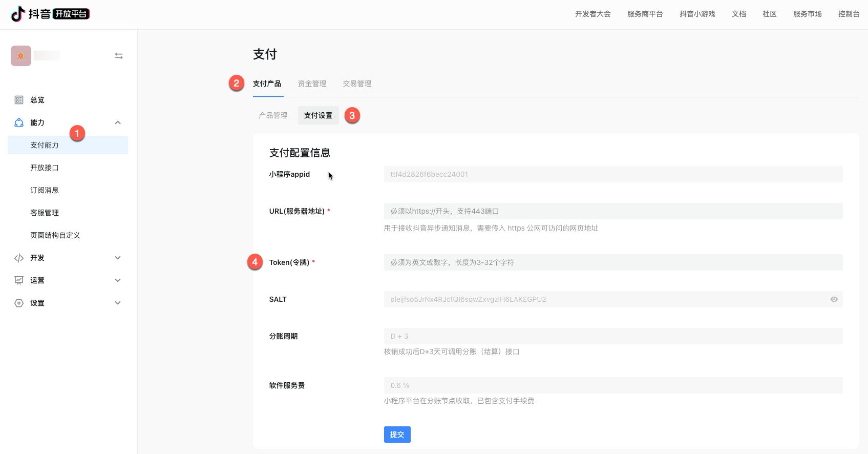Click the switch account arrows icon
Viewport: 868px width, 454px height.
pyautogui.click(x=119, y=56)
